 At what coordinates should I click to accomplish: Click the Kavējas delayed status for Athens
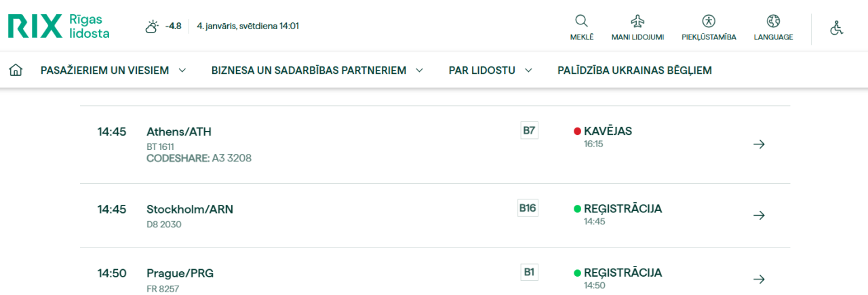(x=608, y=131)
